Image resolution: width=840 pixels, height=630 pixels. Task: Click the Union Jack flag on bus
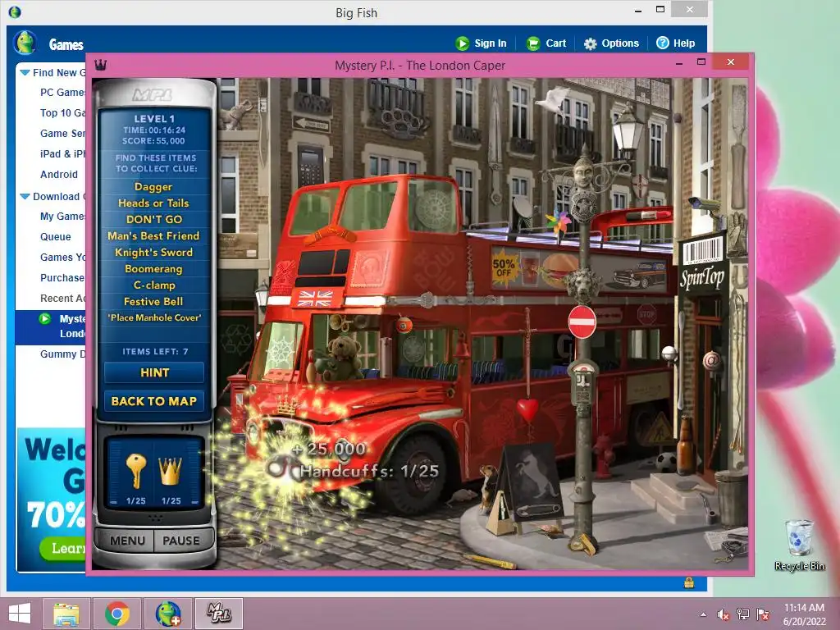[x=315, y=299]
